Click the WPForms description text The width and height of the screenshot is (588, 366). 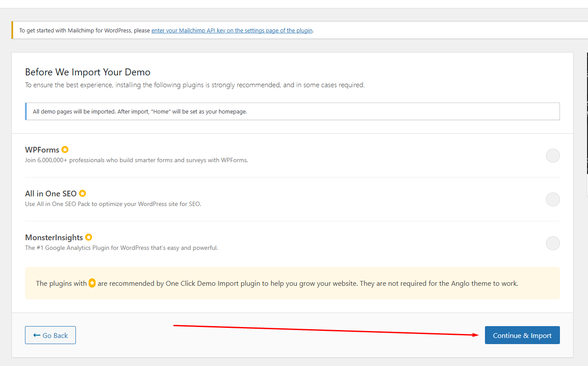[x=136, y=160]
